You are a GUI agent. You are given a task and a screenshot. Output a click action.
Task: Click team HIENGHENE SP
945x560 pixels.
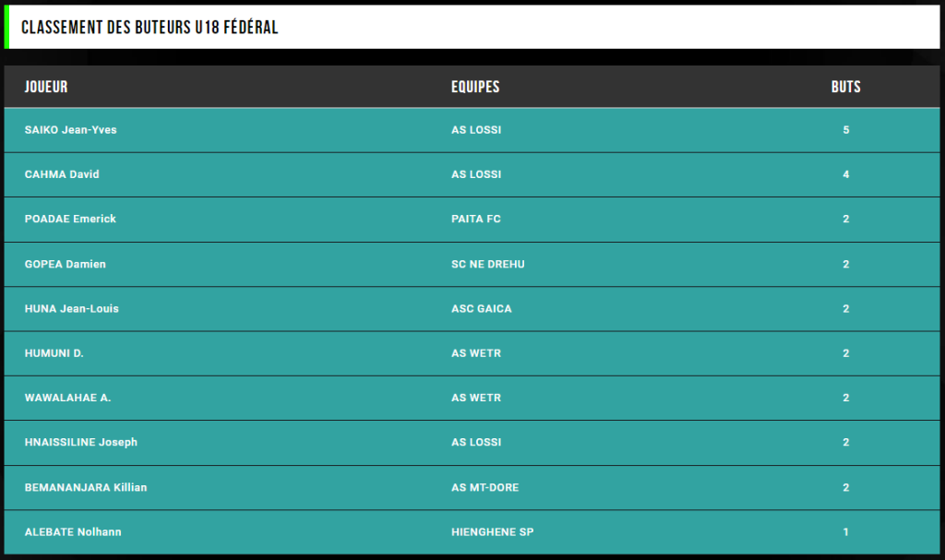tap(493, 532)
